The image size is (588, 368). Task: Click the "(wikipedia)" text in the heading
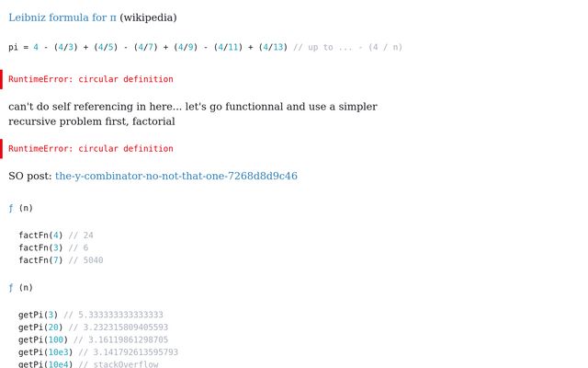coord(148,17)
